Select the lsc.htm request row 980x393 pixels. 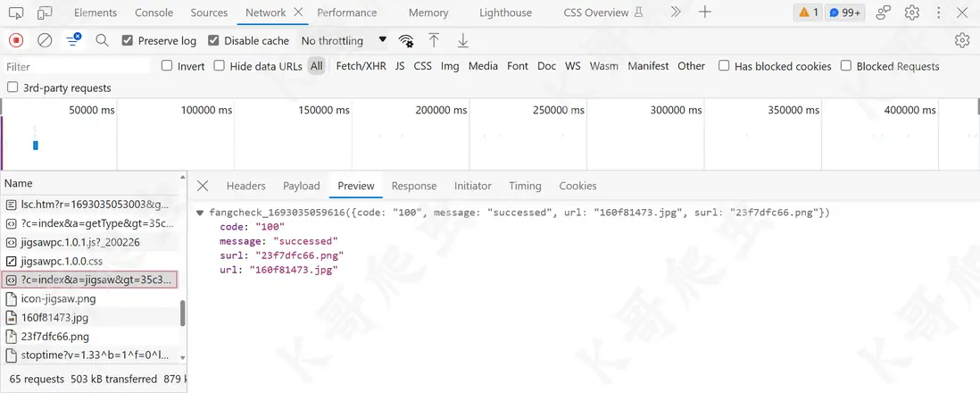tap(89, 204)
